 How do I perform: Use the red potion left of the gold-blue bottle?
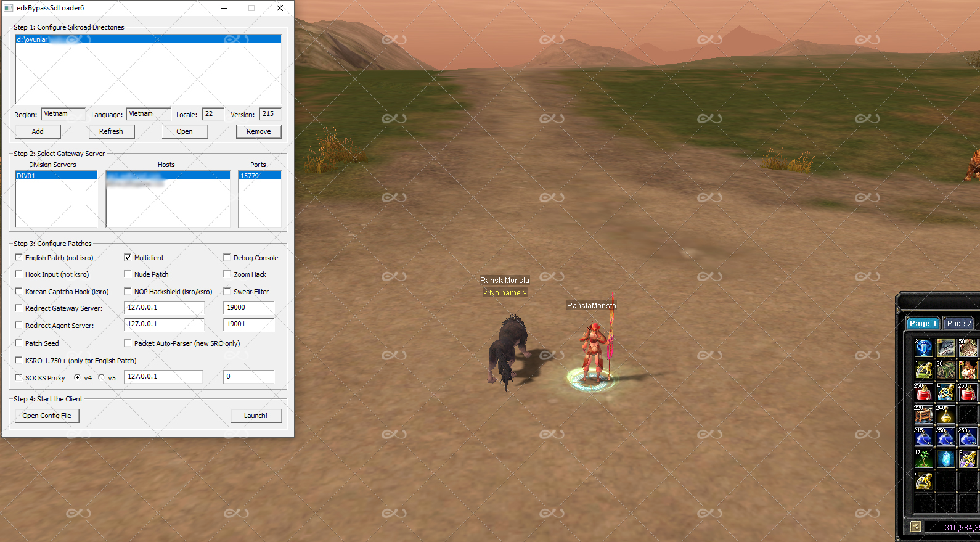[x=923, y=392]
